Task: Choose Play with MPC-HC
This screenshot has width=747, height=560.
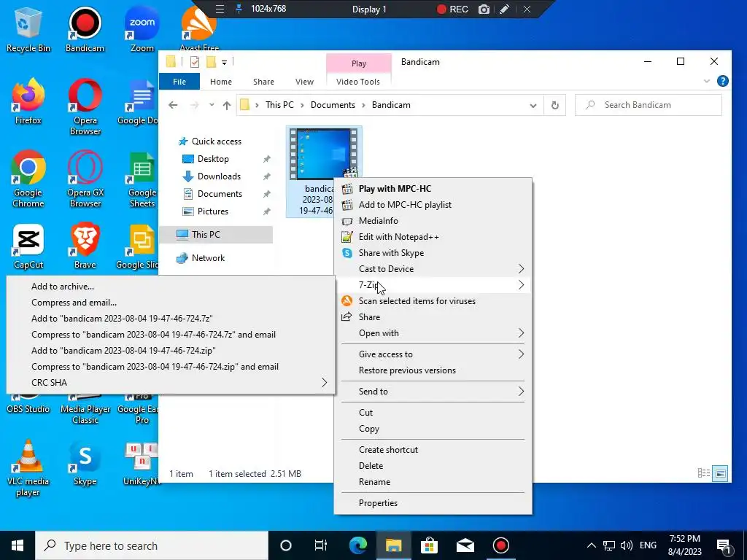Action: [x=433, y=189]
